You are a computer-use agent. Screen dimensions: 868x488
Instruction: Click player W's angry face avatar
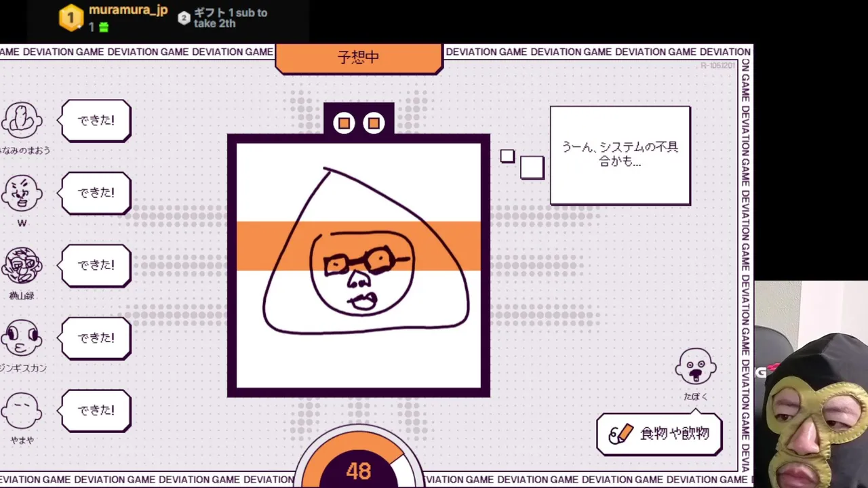point(22,193)
